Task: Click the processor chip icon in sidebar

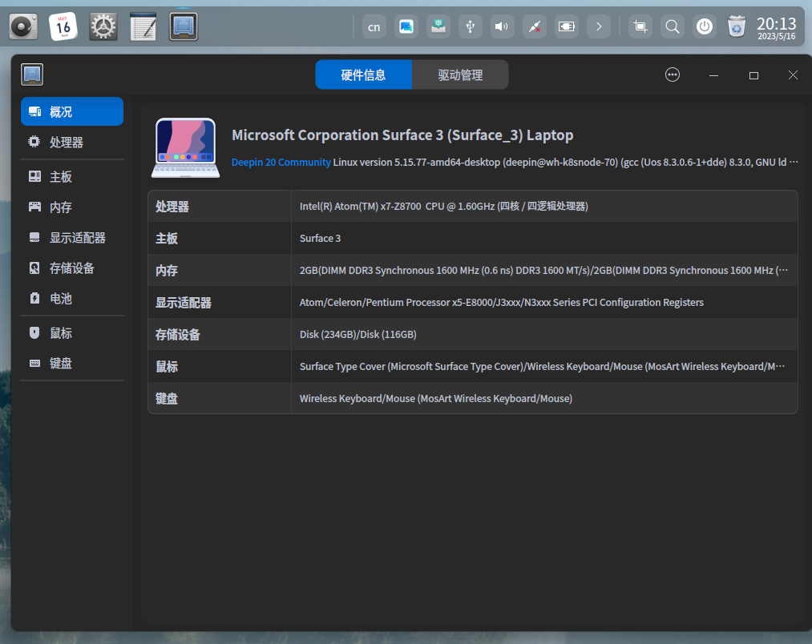Action: (x=34, y=142)
